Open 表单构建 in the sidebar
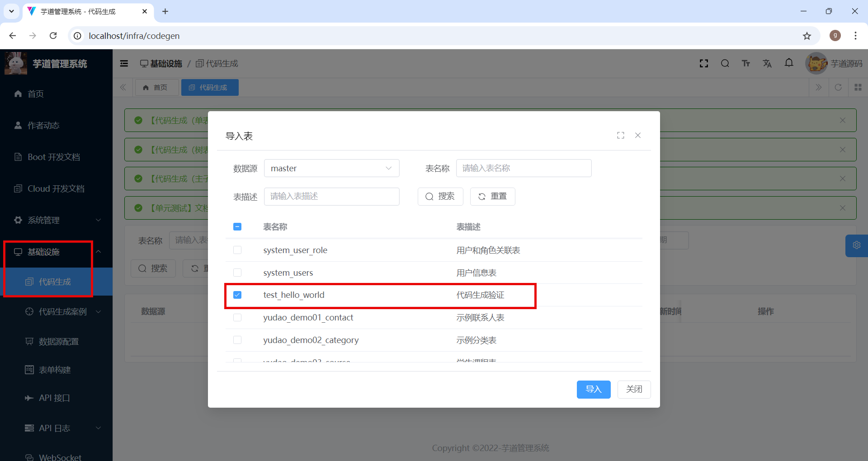 (x=56, y=370)
